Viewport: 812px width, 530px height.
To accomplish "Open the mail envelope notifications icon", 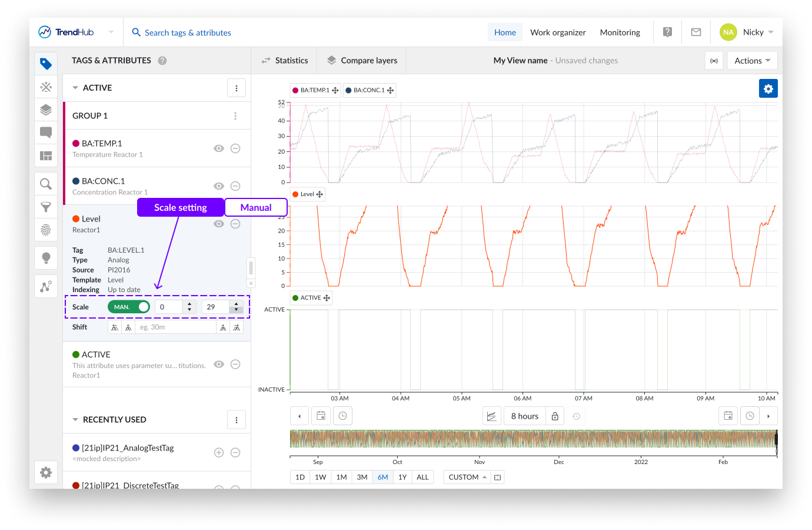I will click(695, 32).
